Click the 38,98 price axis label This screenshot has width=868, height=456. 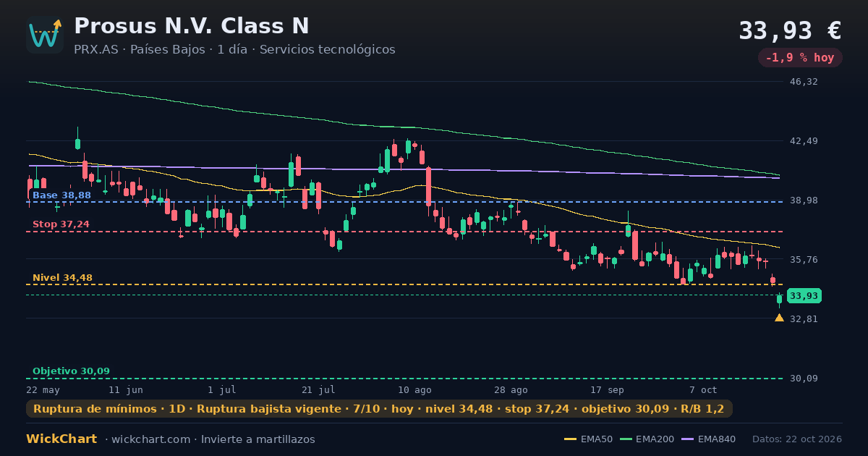coord(804,200)
